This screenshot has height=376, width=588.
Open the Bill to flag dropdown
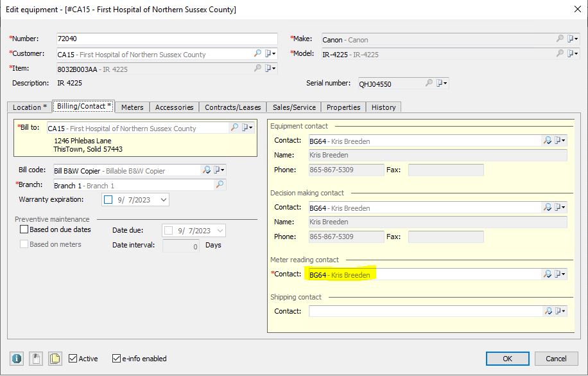[x=247, y=127]
